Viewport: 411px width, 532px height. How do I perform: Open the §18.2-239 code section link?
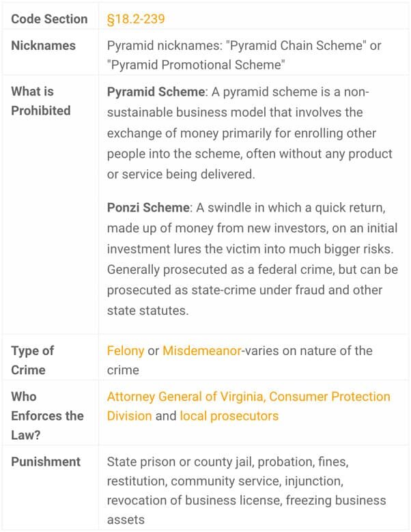(x=136, y=18)
